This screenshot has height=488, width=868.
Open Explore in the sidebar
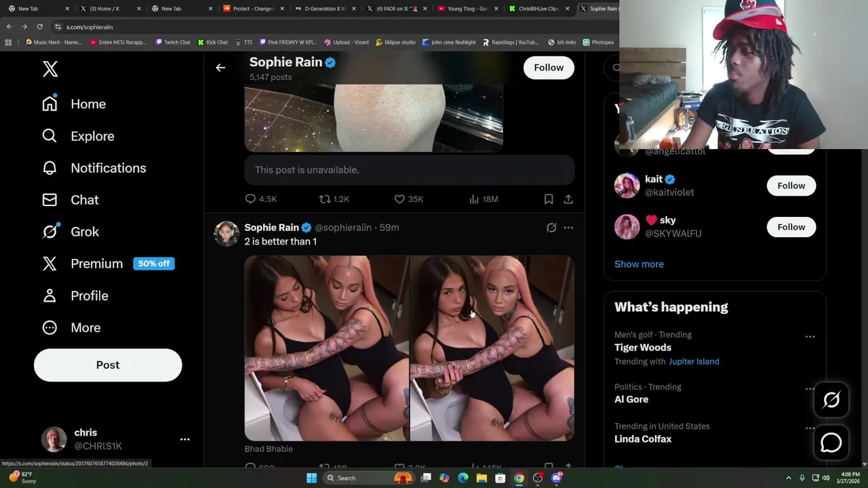78,136
